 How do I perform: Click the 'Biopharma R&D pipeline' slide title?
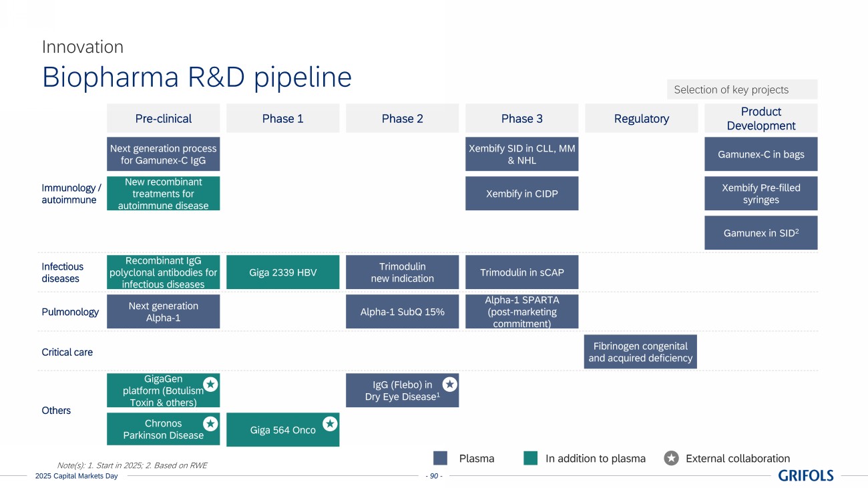pyautogui.click(x=197, y=77)
